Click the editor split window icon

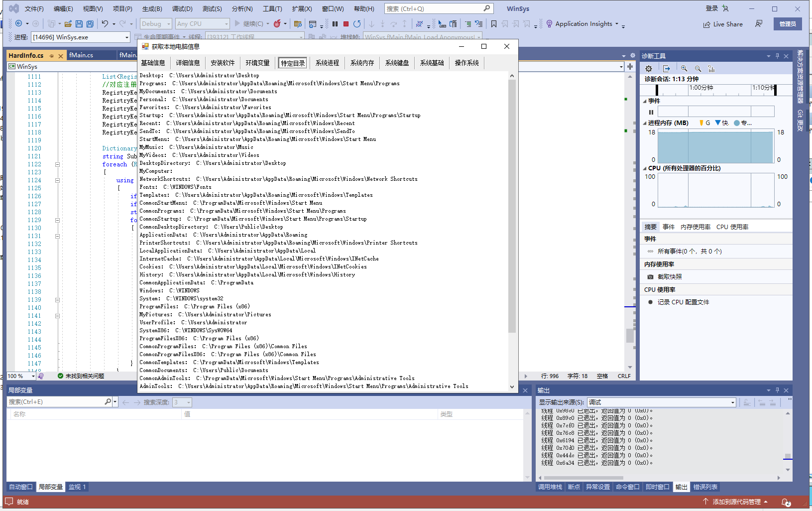(630, 66)
